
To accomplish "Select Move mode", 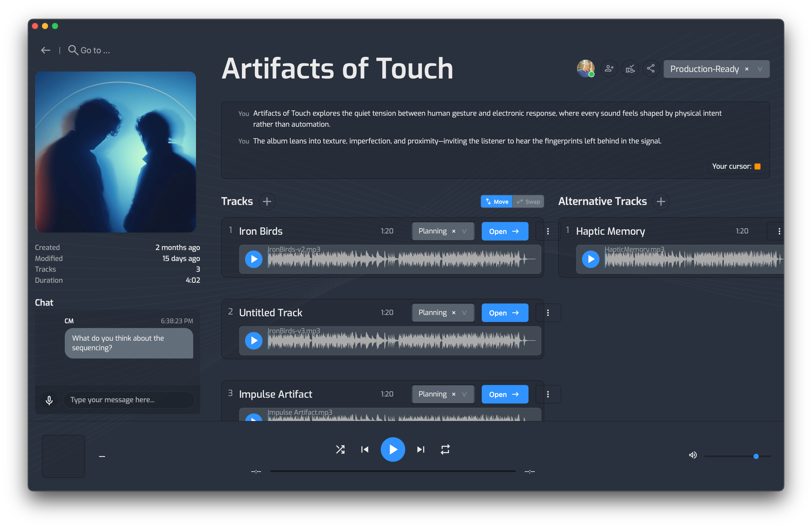I will (497, 201).
